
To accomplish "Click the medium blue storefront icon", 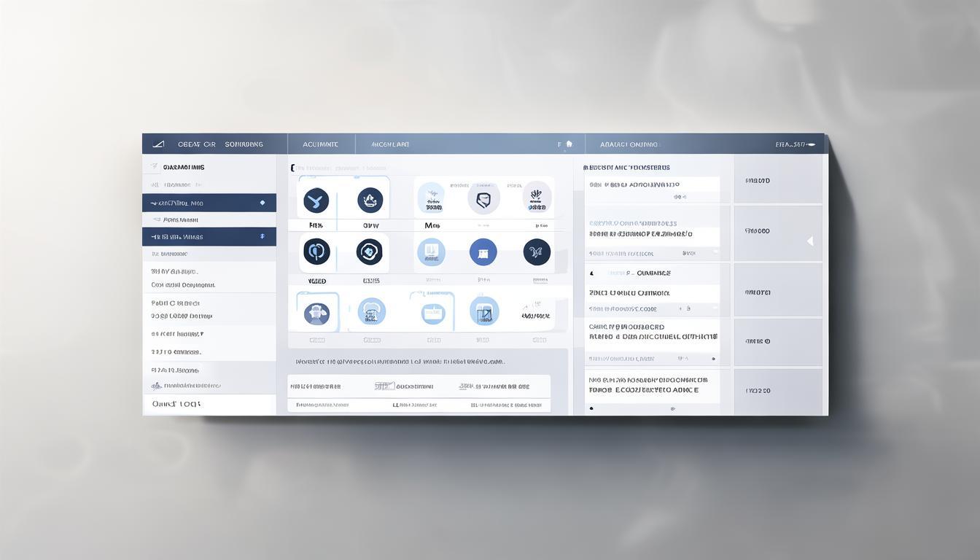I will click(483, 252).
